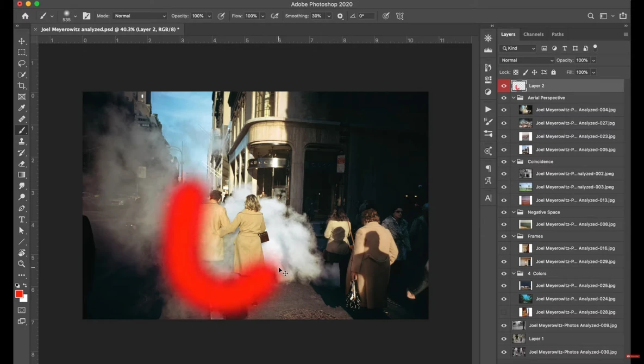Hide the Analyzed-004.jpg layer

(x=504, y=110)
